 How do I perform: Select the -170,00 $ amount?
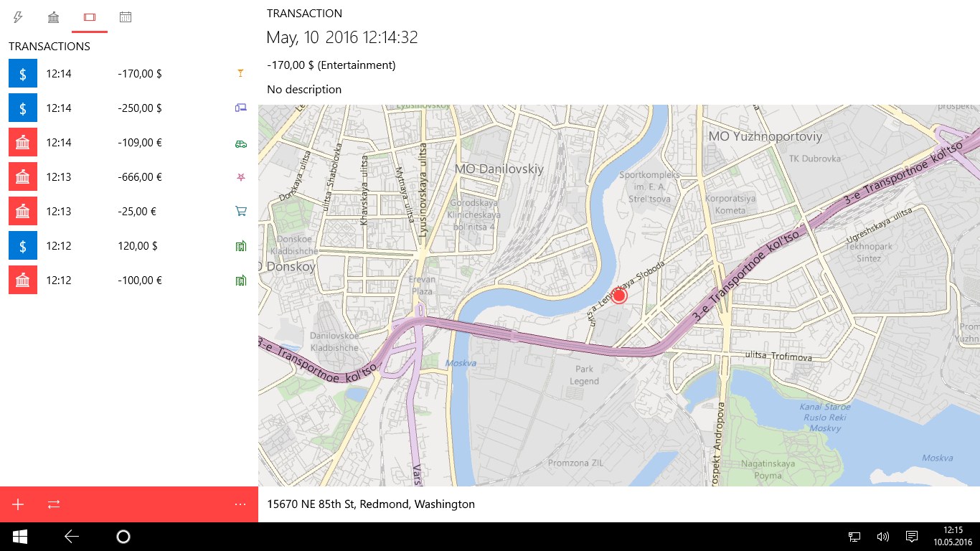[140, 73]
